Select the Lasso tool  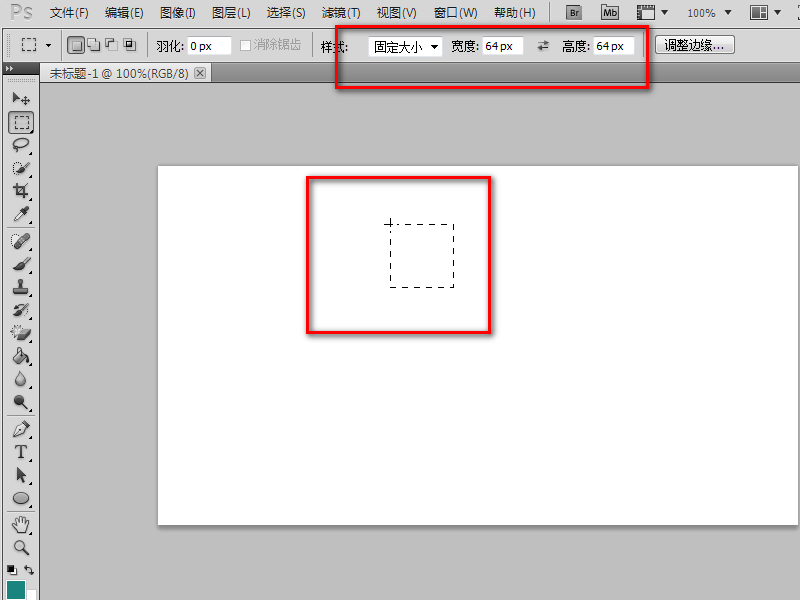click(x=21, y=145)
